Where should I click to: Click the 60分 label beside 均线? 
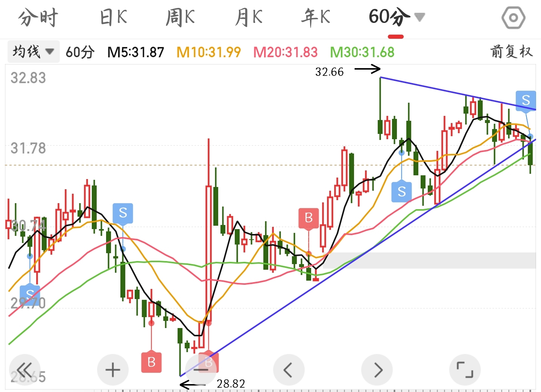tap(80, 52)
